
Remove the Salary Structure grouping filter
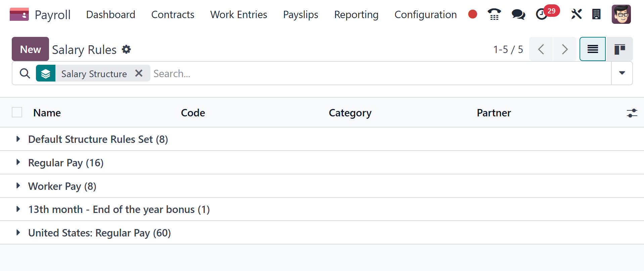coord(139,73)
